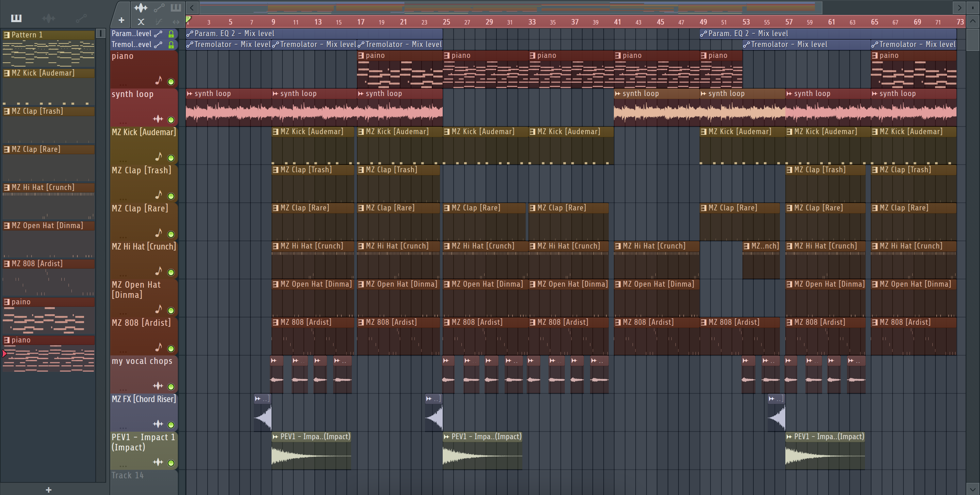Click the playlist overview horizontal scrollbar
This screenshot has width=980, height=495.
[510, 7]
